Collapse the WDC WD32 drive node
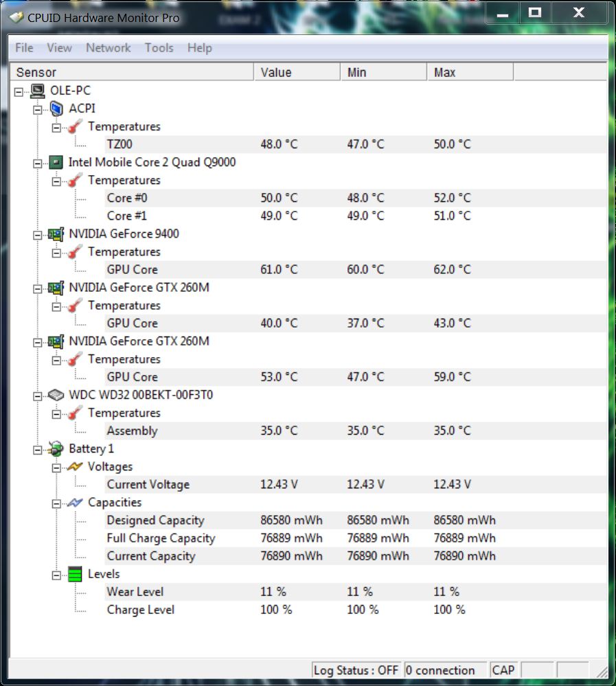 tap(38, 396)
